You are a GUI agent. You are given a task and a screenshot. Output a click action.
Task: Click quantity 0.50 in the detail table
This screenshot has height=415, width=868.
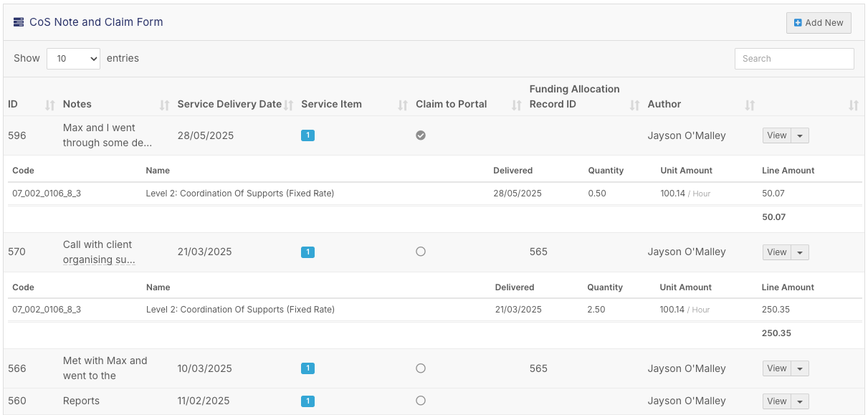tap(597, 194)
